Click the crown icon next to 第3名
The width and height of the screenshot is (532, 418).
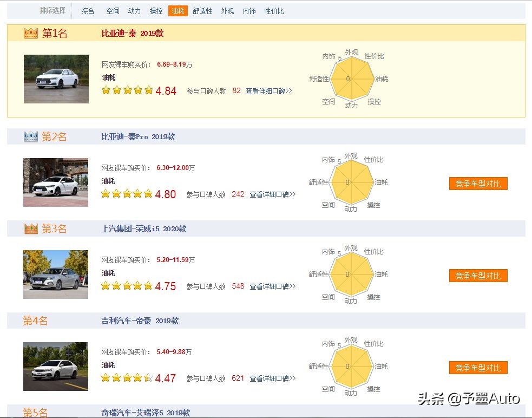[31, 229]
